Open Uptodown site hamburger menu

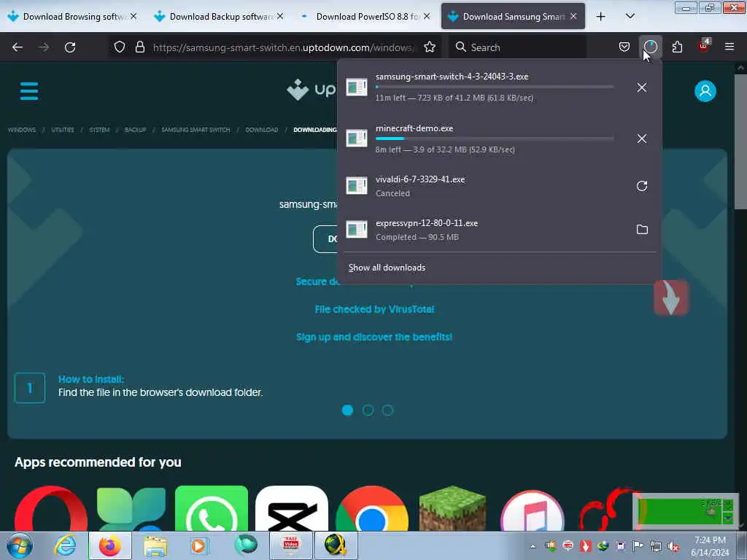point(29,91)
